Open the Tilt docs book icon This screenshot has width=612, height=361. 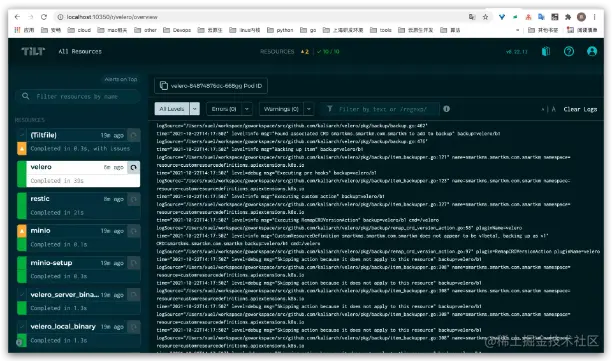(546, 51)
